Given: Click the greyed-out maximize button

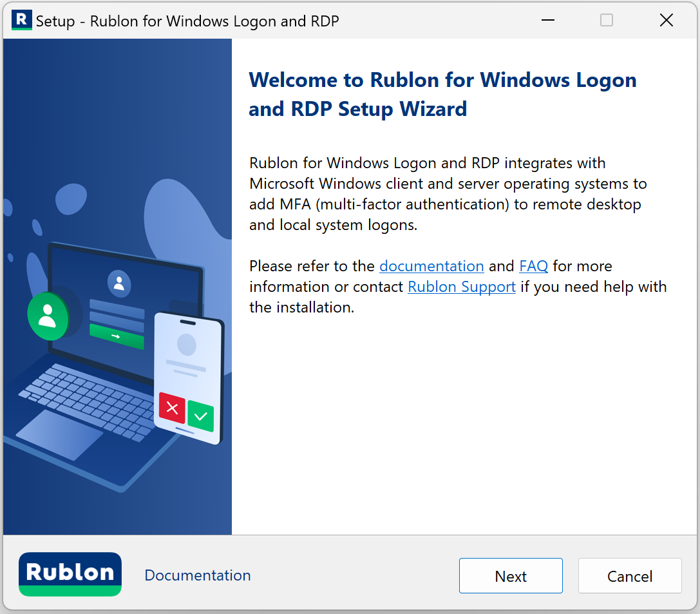Looking at the screenshot, I should pyautogui.click(x=607, y=21).
